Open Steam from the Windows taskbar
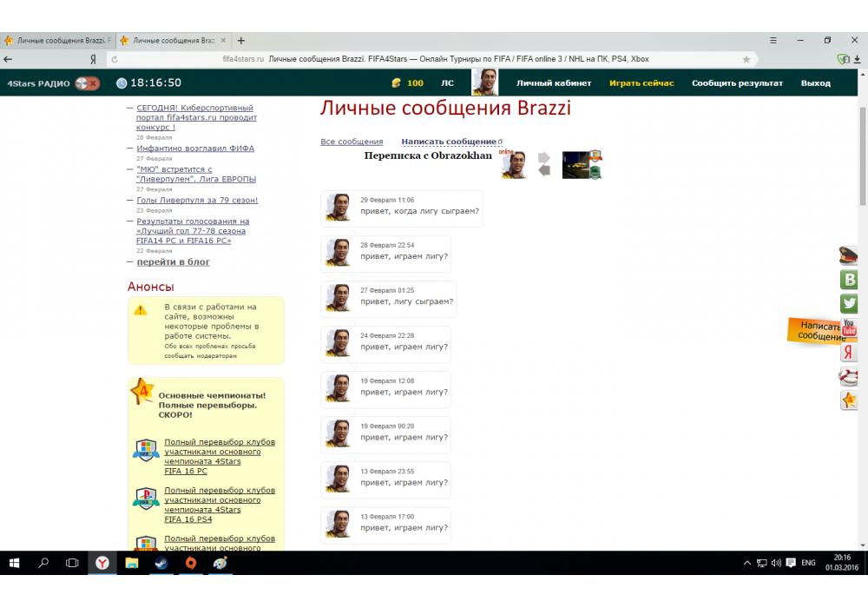 [161, 563]
